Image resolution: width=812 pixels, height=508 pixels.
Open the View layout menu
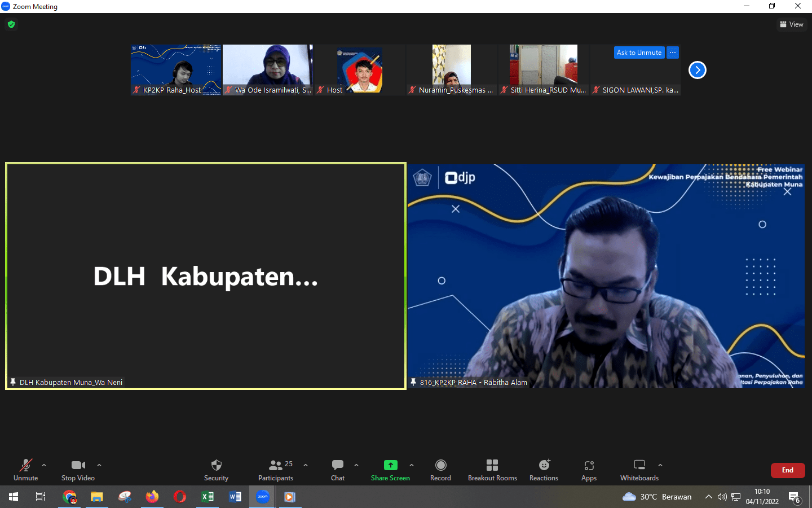[792, 24]
